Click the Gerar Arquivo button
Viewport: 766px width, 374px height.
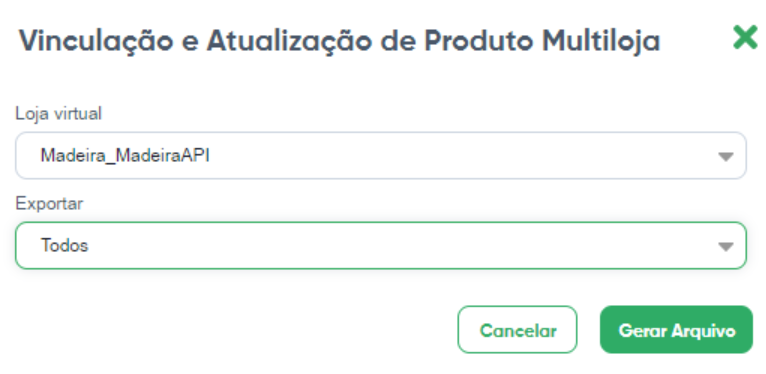[x=676, y=330]
